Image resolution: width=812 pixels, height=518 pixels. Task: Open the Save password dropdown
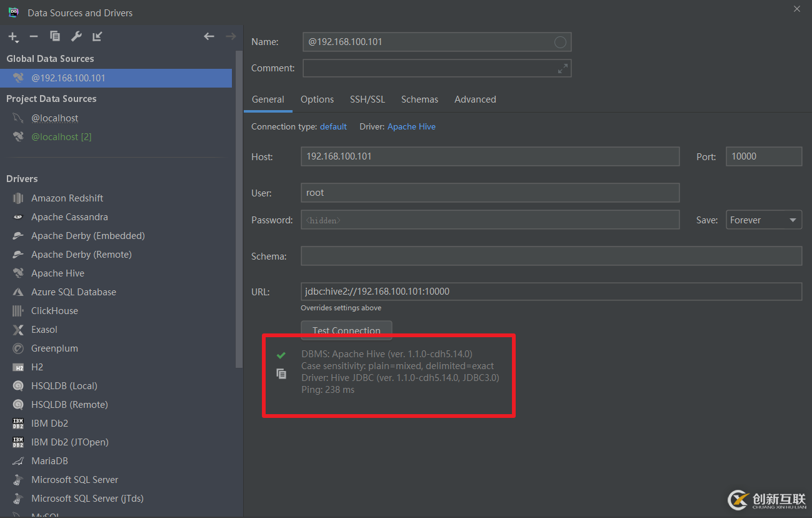coord(763,220)
